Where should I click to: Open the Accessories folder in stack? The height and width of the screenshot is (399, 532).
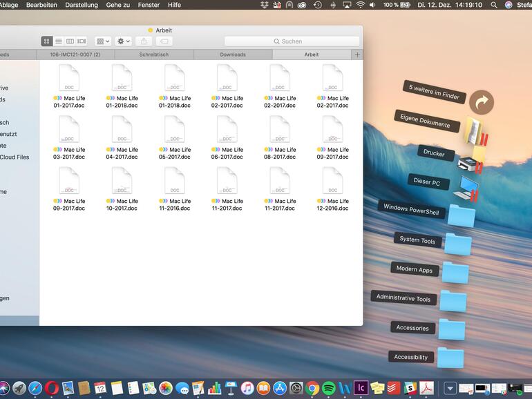point(451,329)
